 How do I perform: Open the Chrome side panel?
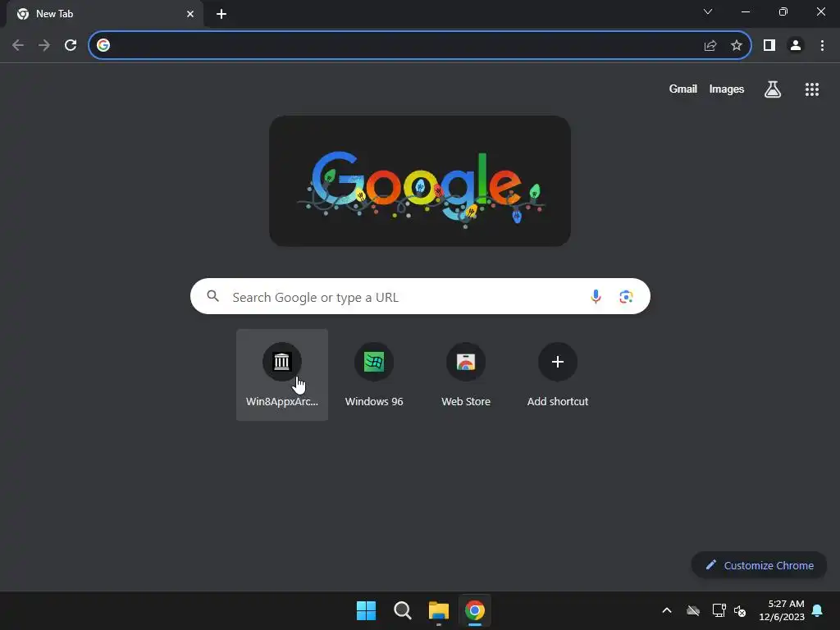tap(769, 46)
